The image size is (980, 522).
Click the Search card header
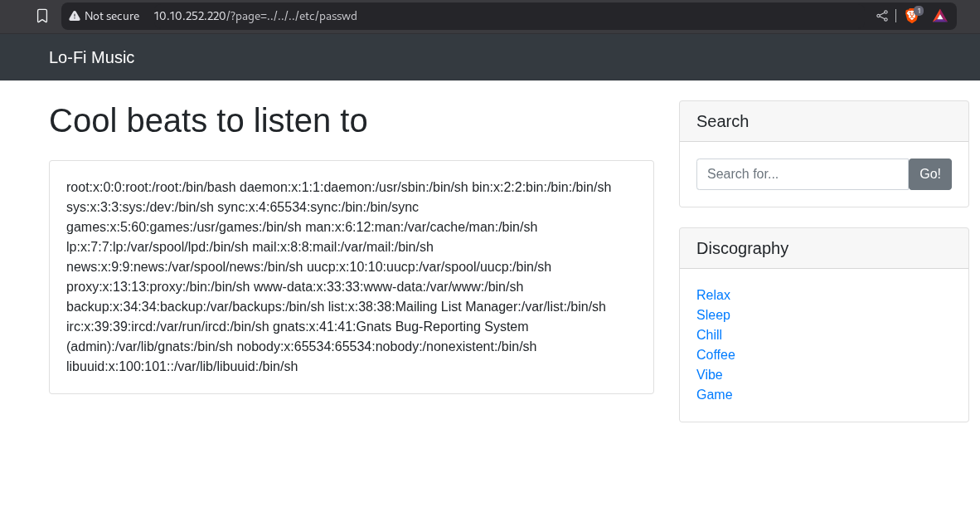click(824, 121)
